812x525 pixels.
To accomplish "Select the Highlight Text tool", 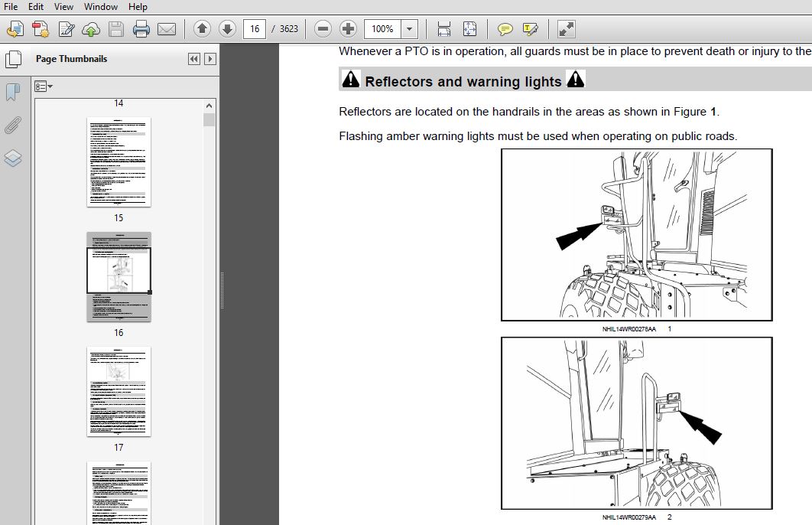I will [531, 29].
